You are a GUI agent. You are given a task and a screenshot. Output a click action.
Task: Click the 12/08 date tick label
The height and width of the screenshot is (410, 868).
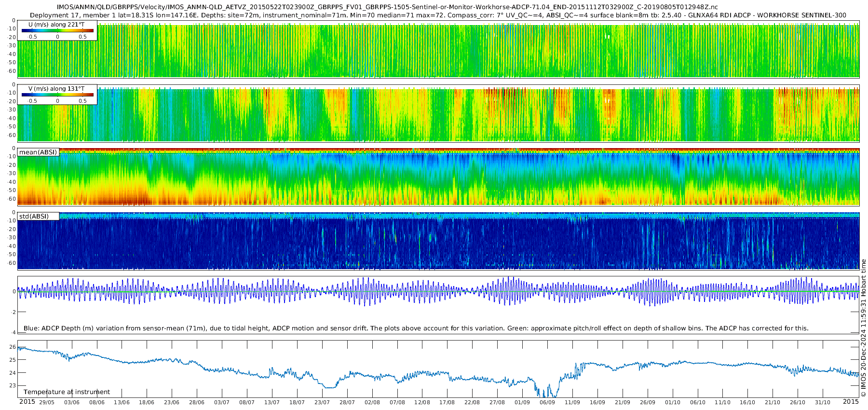click(422, 402)
